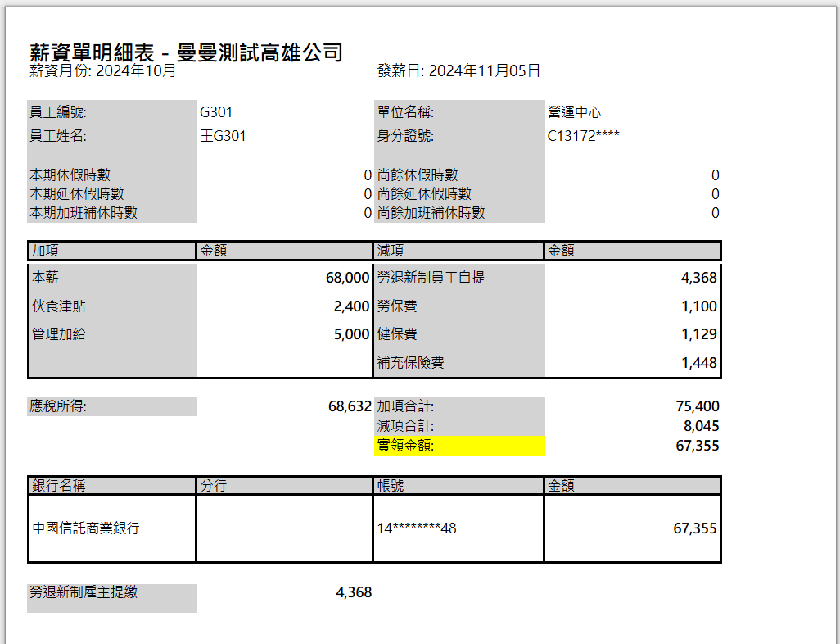Click the 勞退新制雇主提繳 label
This screenshot has width=840, height=644.
pyautogui.click(x=84, y=592)
